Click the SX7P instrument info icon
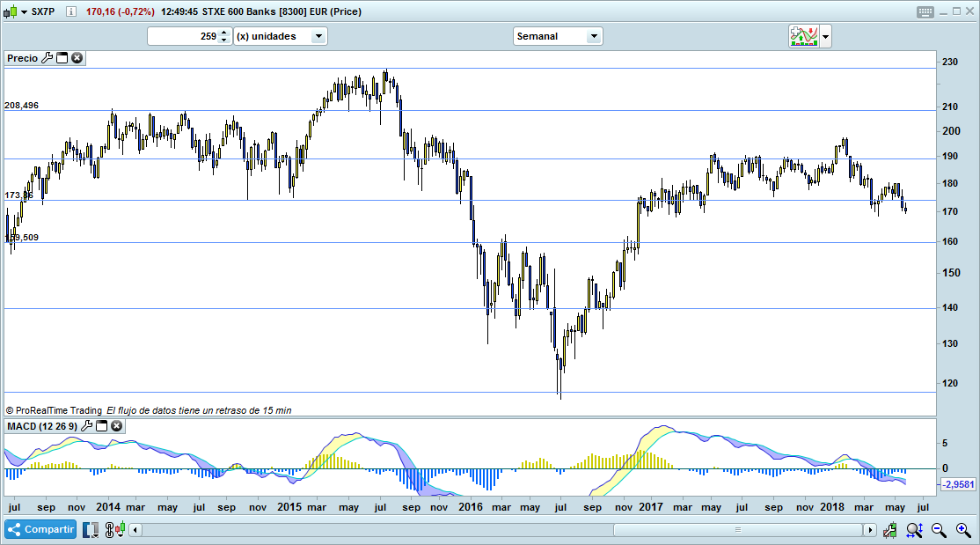980x545 pixels. (x=70, y=11)
